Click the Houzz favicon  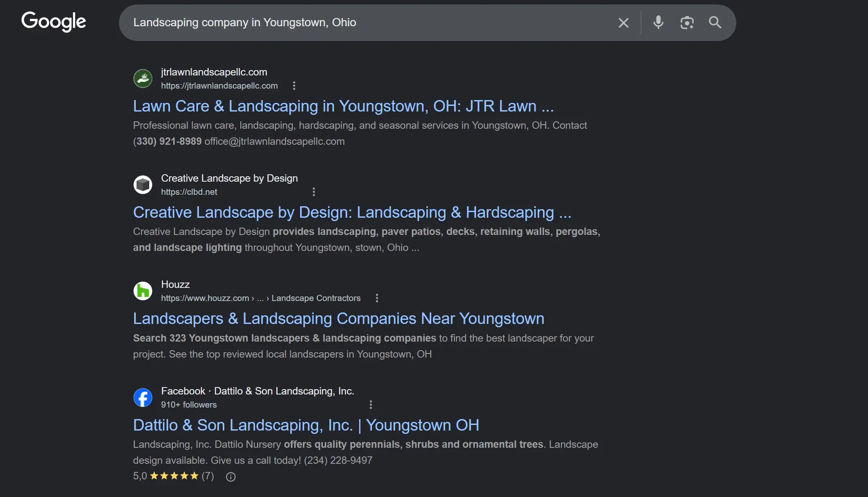click(x=143, y=291)
